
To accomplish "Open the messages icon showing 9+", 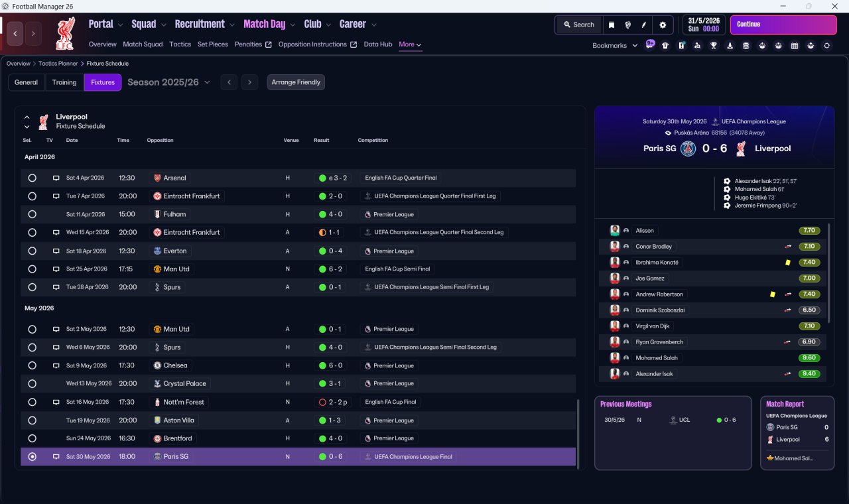I will [649, 45].
